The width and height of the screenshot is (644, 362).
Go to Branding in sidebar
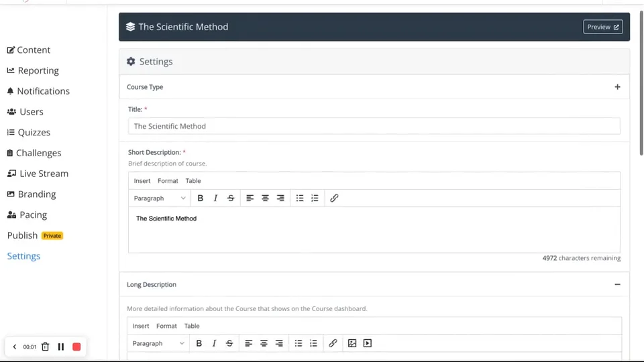click(x=32, y=194)
